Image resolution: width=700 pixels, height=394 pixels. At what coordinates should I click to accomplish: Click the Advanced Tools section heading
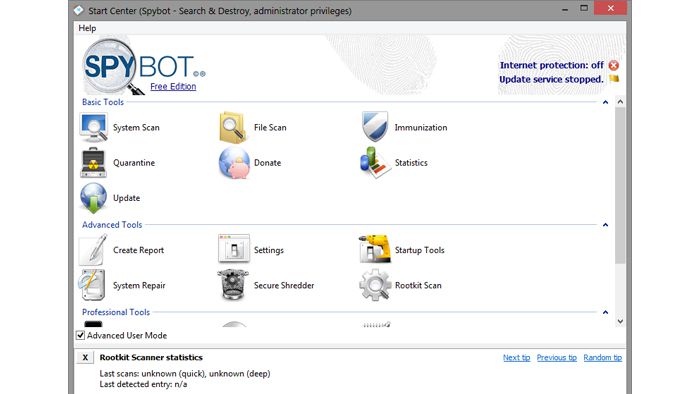point(112,225)
